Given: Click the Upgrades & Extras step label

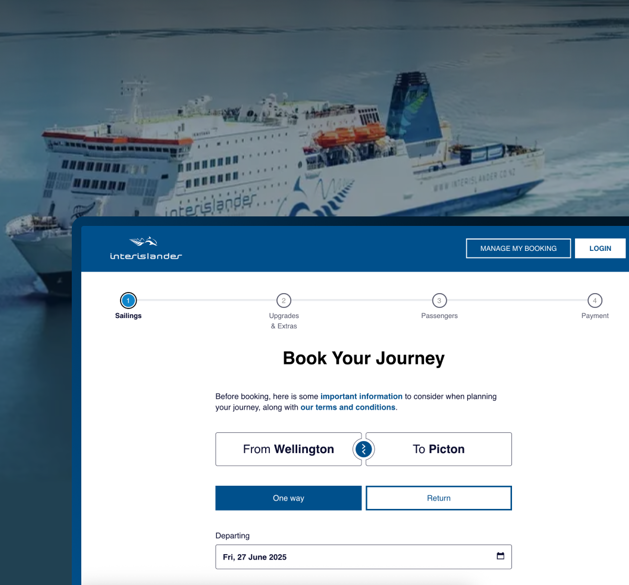Looking at the screenshot, I should coord(284,321).
